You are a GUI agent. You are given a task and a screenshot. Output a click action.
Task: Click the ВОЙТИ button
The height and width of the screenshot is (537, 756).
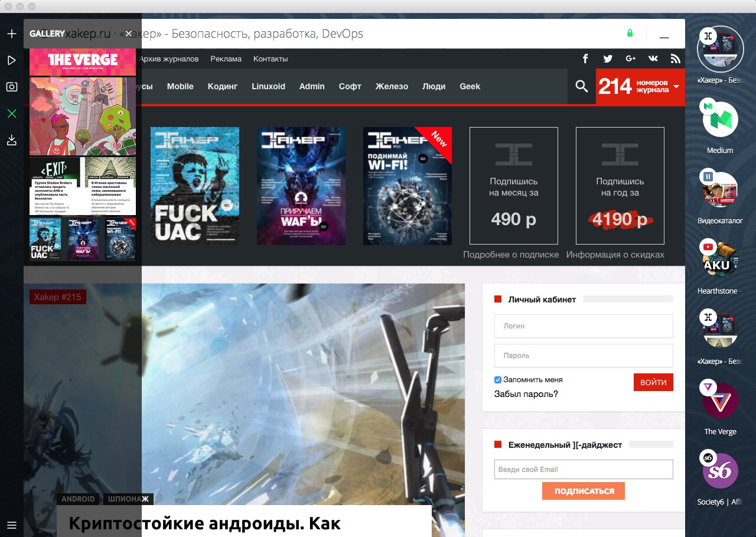[x=653, y=382]
